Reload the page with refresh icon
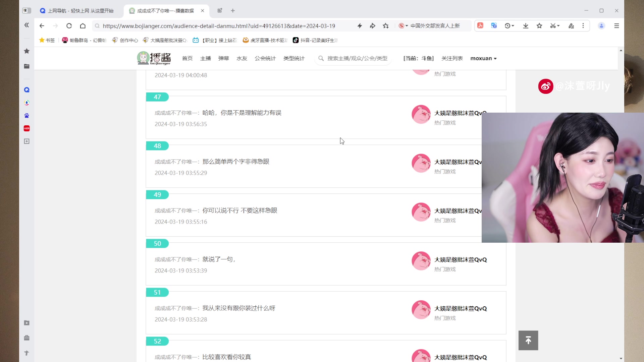The width and height of the screenshot is (644, 362). tap(69, 26)
